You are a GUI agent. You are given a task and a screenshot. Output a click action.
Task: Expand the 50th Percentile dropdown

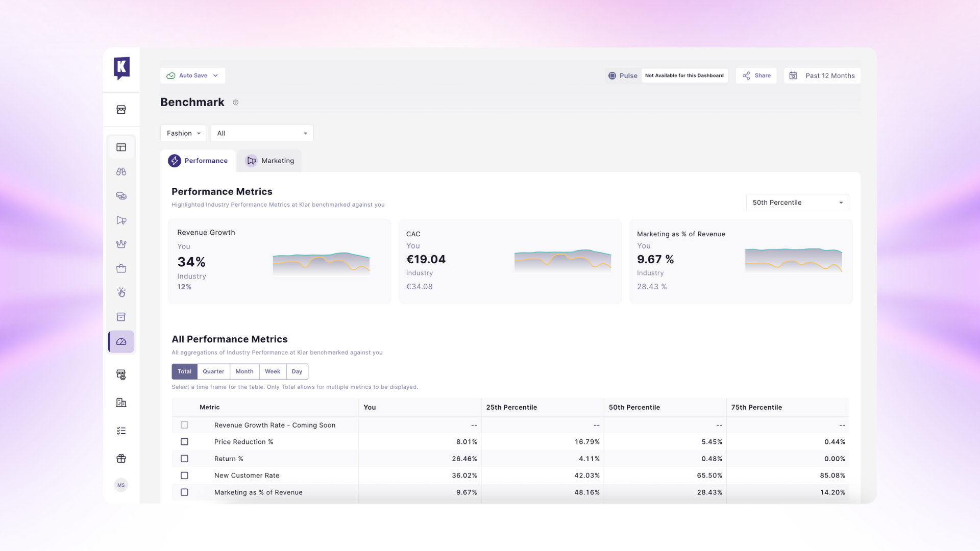[797, 203]
